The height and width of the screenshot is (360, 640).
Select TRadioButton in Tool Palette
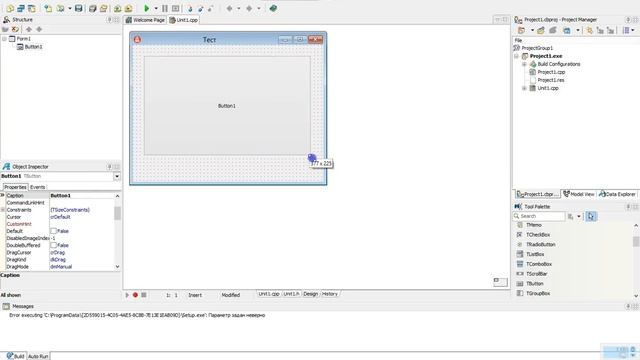[540, 245]
